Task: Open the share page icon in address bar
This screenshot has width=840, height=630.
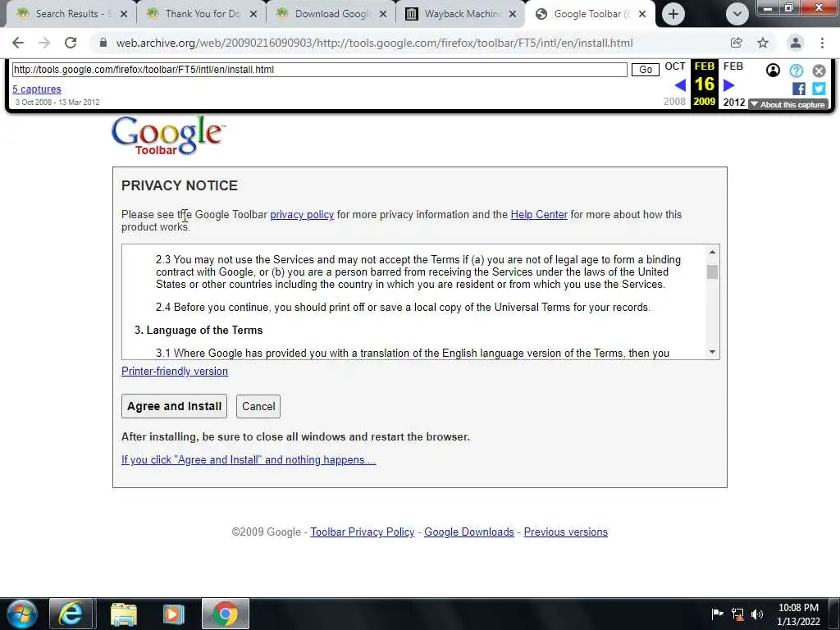Action: (x=737, y=43)
